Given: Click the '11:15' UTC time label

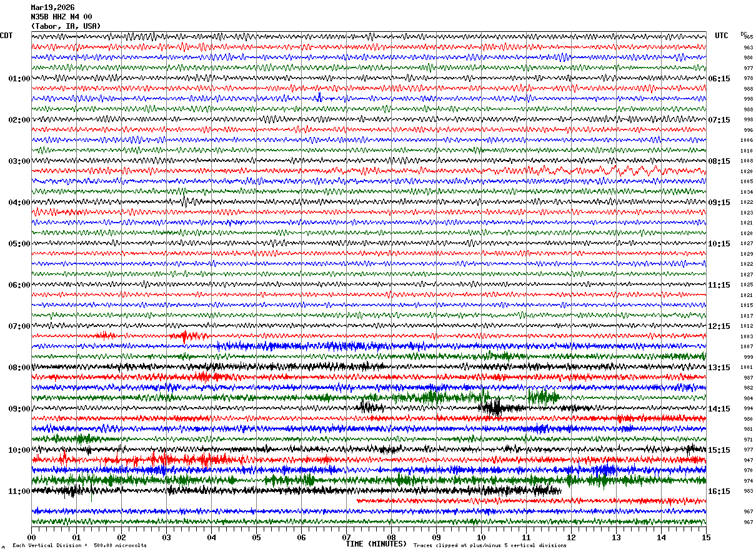Looking at the screenshot, I should [719, 285].
